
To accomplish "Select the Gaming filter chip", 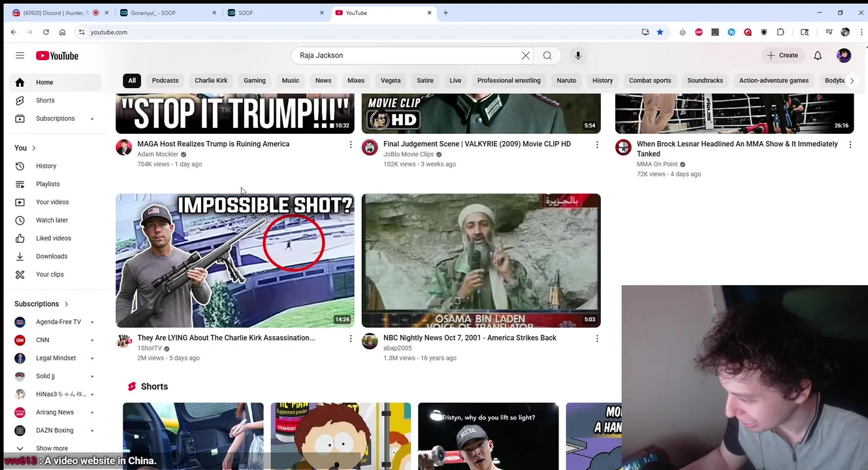I will [255, 81].
